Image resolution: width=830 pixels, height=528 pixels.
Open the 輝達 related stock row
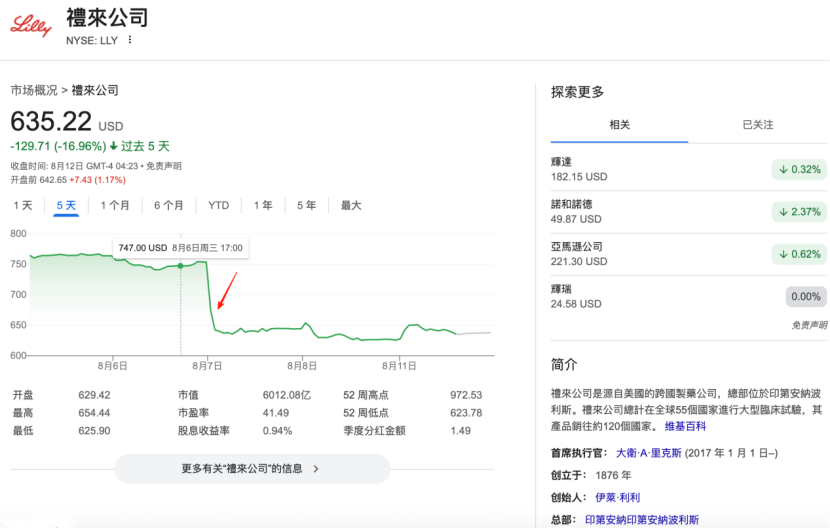pos(688,169)
